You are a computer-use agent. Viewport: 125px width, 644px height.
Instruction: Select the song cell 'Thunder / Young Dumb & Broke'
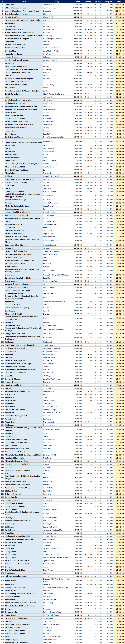click(57, 587)
